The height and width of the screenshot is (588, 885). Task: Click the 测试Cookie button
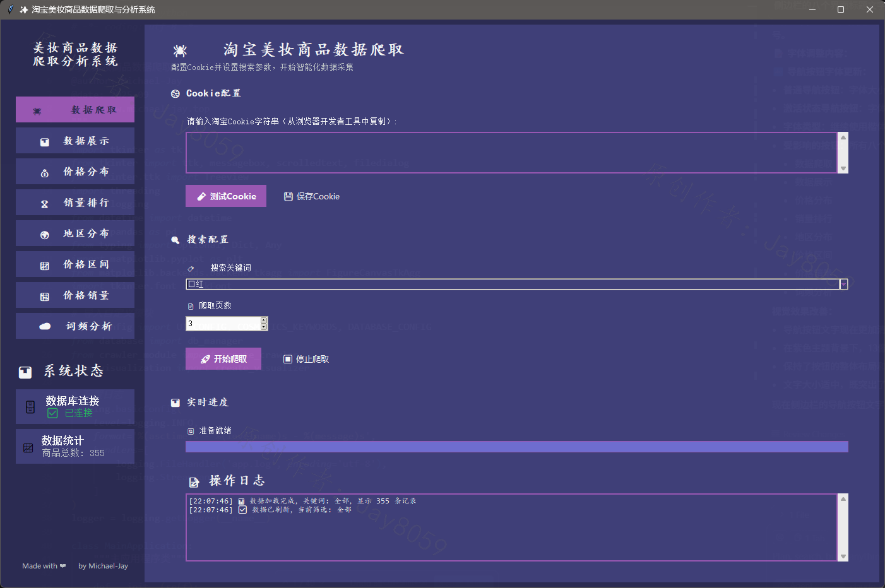(226, 196)
